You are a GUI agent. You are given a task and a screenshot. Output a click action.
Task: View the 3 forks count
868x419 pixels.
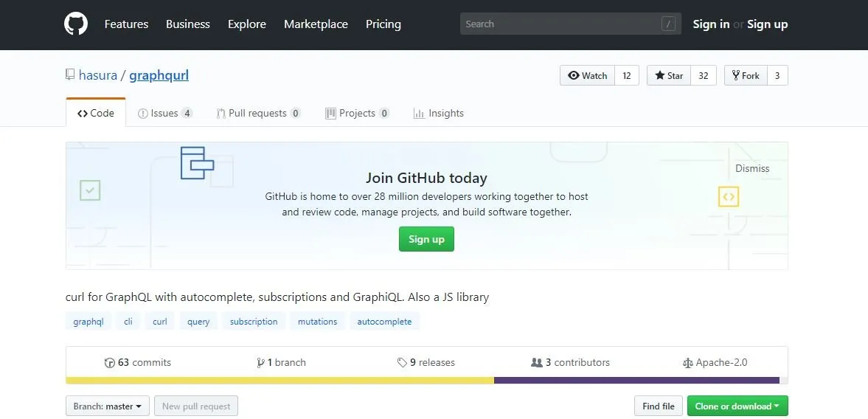tap(777, 75)
